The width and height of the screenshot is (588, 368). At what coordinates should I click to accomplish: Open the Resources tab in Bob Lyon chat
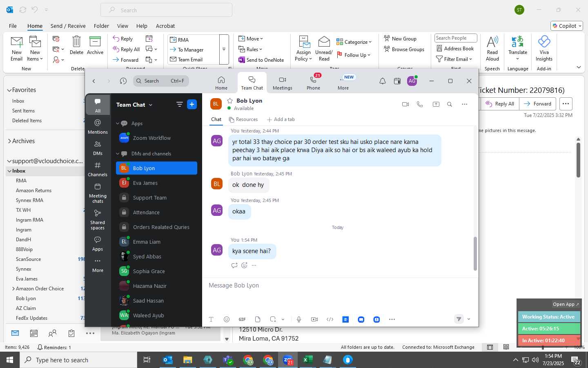point(243,119)
